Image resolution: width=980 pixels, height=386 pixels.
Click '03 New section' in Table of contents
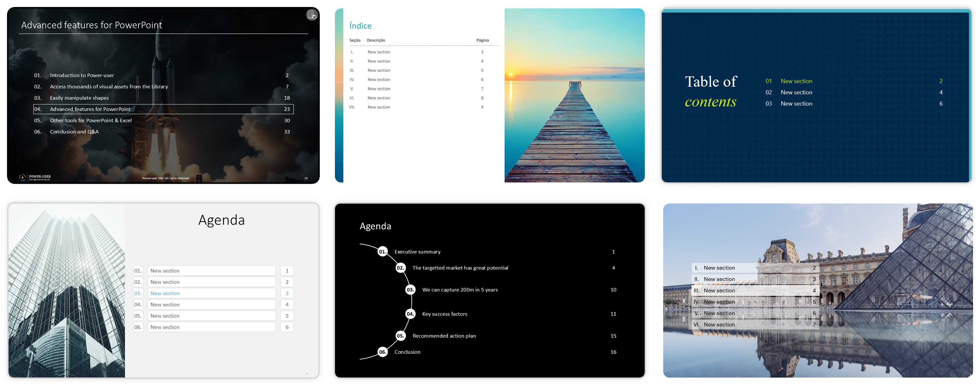[789, 104]
